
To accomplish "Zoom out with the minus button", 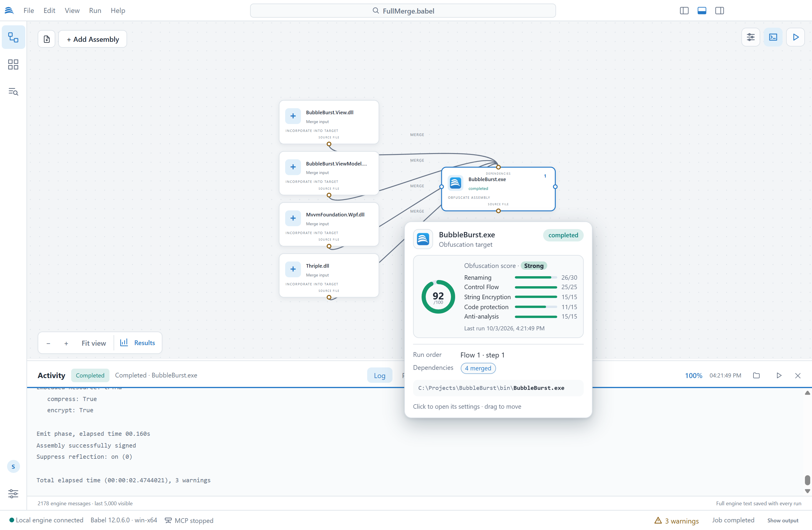I will 49,343.
